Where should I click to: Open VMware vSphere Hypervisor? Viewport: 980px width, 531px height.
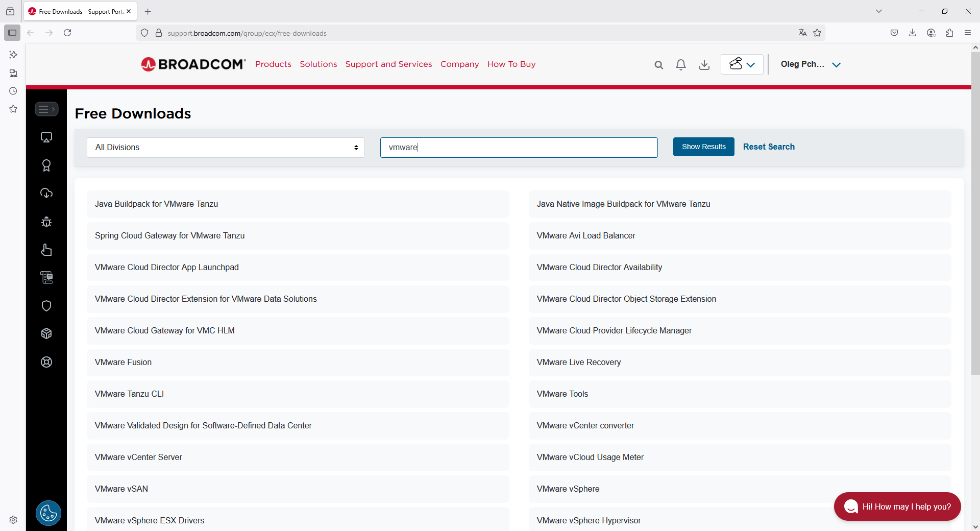740,519
